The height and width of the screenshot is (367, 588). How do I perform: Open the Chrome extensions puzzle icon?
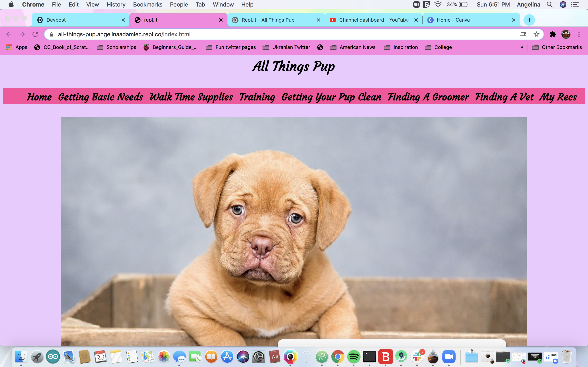(x=553, y=34)
